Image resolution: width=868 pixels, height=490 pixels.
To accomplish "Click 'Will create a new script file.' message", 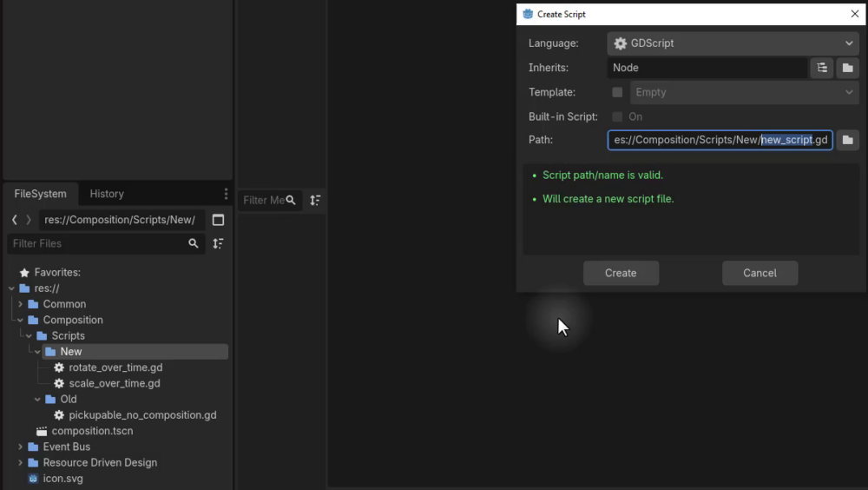I will click(x=608, y=199).
